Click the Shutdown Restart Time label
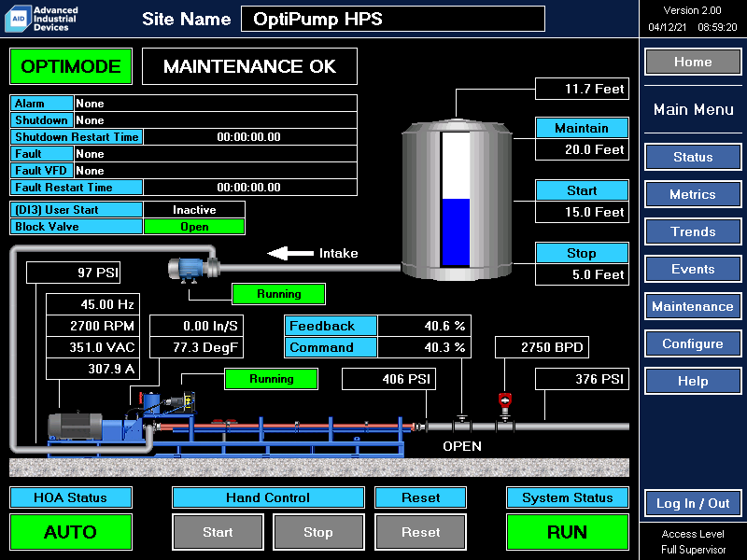 point(77,137)
